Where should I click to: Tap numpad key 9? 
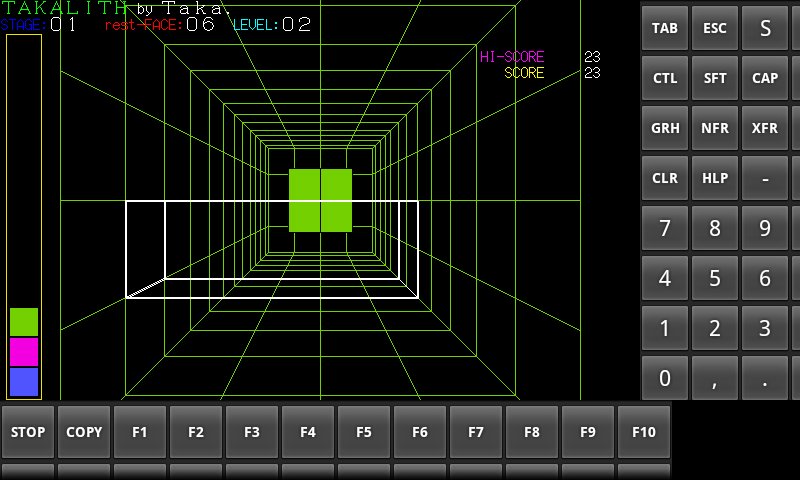point(764,228)
